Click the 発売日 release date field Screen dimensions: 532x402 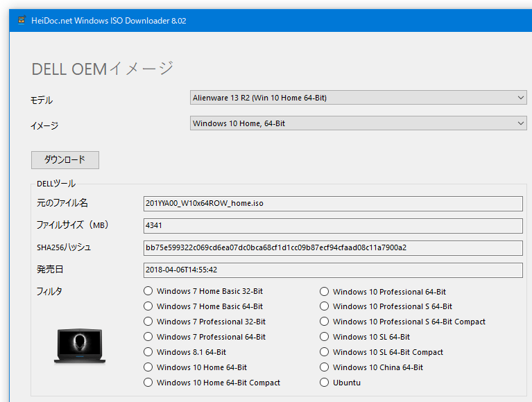coord(333,270)
